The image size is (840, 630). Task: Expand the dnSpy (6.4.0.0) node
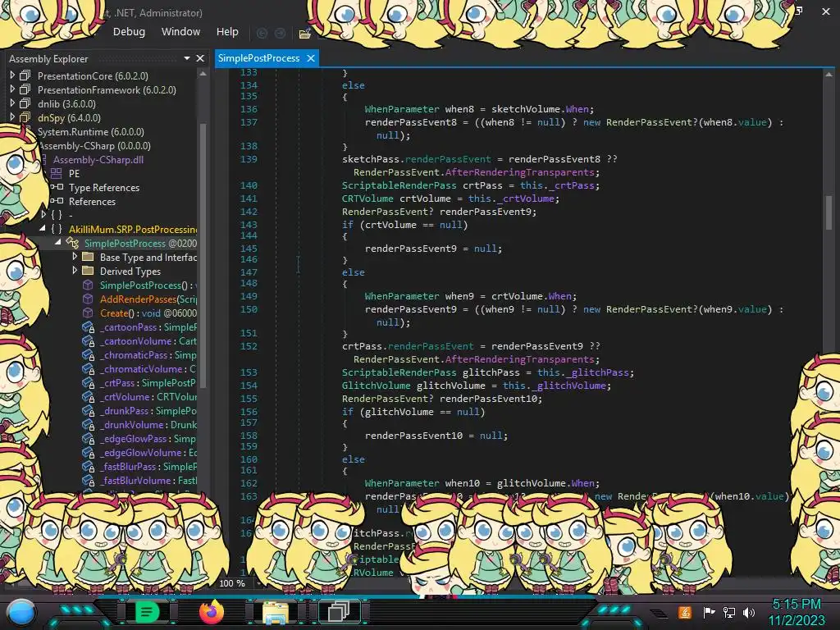tap(12, 117)
